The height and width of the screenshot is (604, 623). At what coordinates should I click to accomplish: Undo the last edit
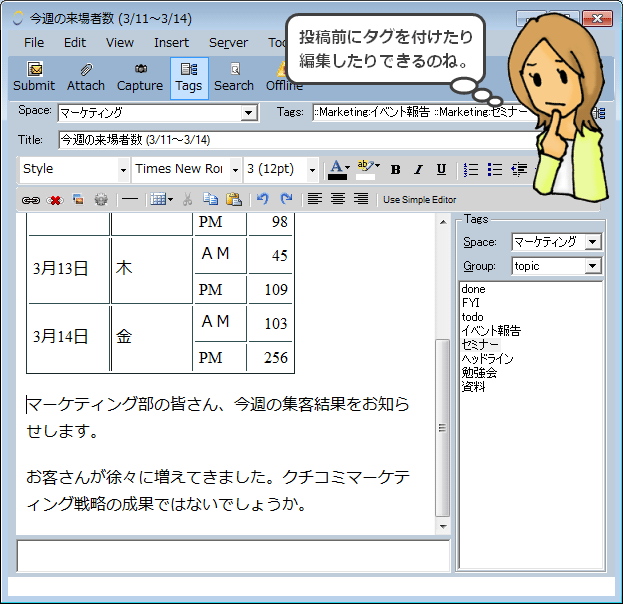[263, 199]
